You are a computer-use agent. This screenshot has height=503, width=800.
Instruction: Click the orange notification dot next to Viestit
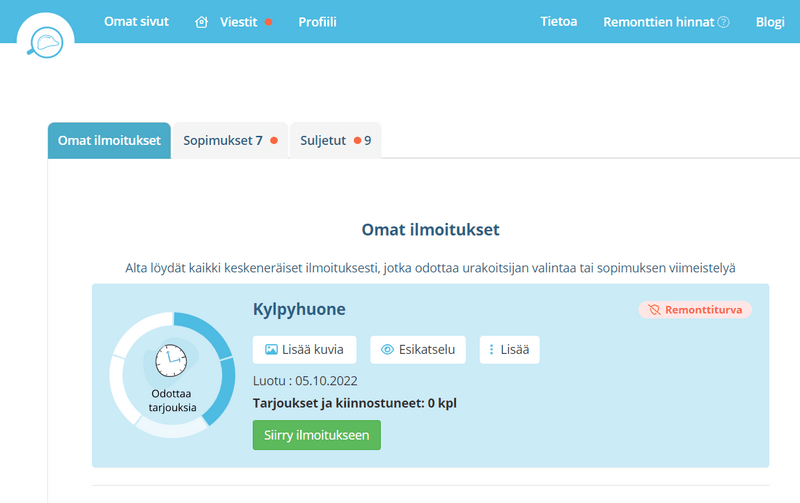pyautogui.click(x=268, y=22)
